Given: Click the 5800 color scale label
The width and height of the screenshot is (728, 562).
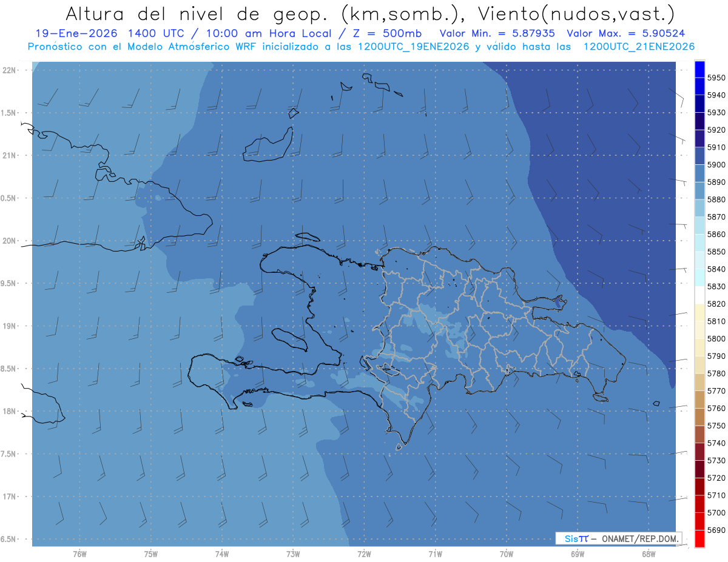Looking at the screenshot, I should [716, 339].
